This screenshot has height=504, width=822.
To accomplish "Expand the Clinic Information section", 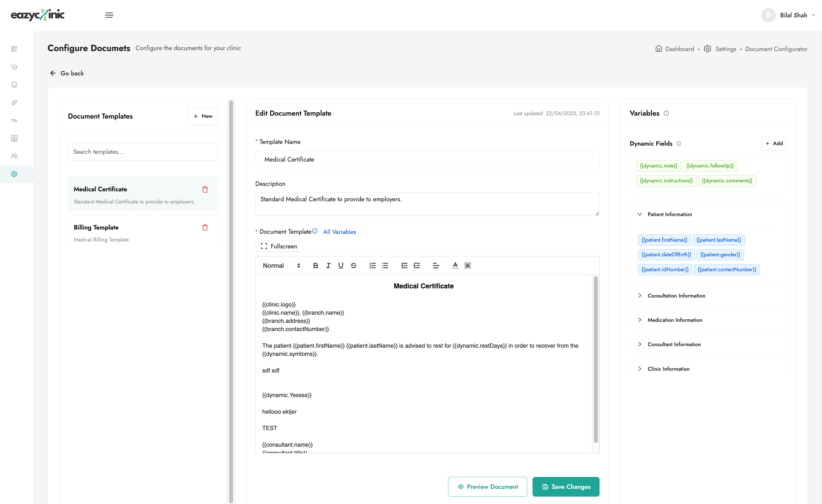I will 708,369.
